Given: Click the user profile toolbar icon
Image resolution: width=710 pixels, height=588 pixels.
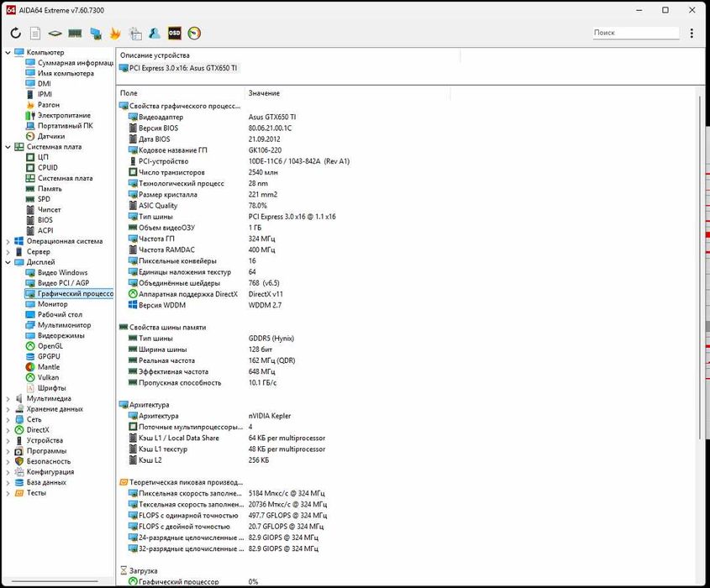Looking at the screenshot, I should [x=155, y=33].
